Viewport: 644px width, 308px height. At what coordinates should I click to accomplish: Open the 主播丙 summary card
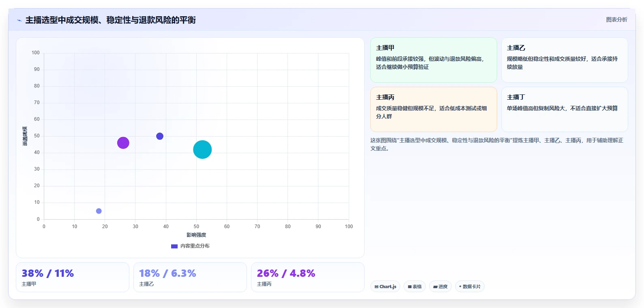pyautogui.click(x=434, y=109)
